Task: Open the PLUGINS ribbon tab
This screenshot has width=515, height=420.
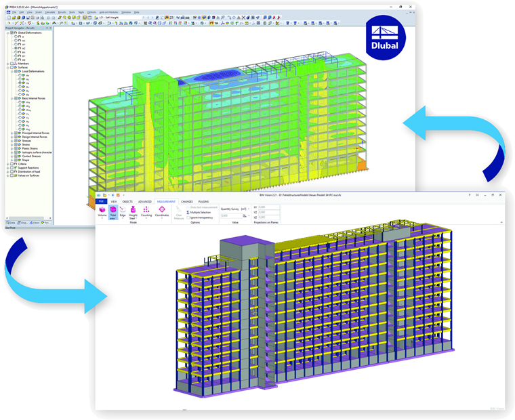Action: pyautogui.click(x=203, y=202)
